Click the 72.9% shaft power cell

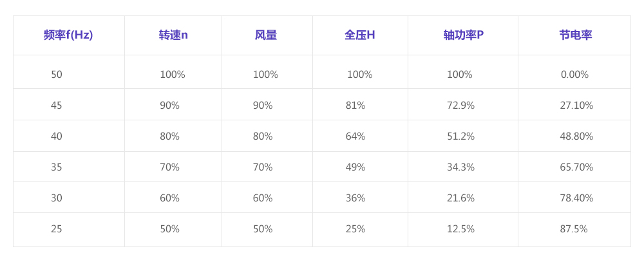tap(460, 106)
